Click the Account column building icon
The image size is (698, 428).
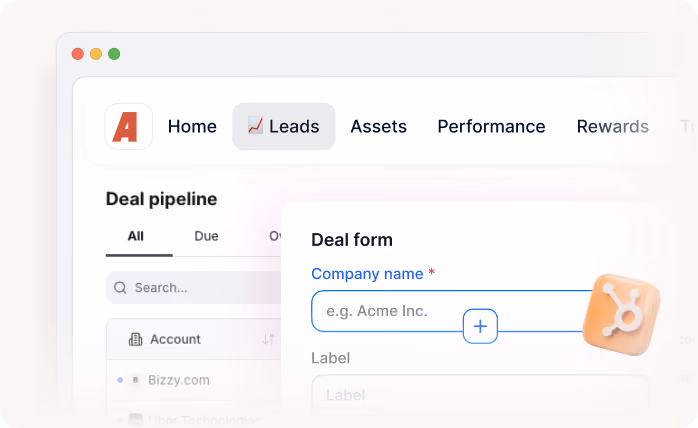click(x=135, y=339)
